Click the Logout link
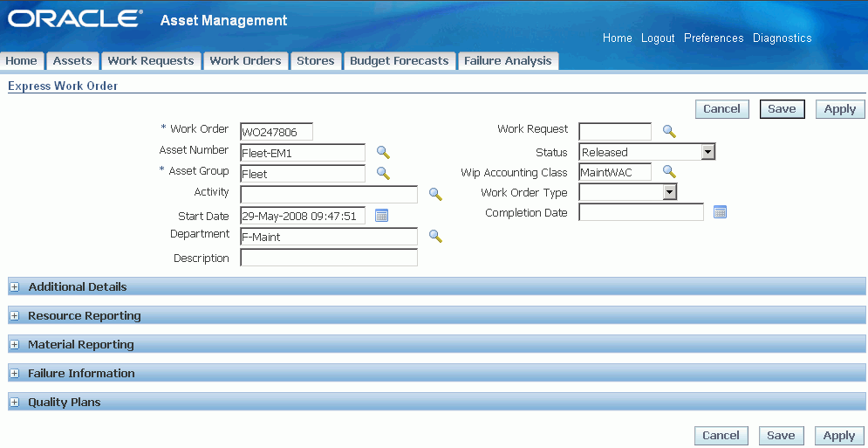Viewport: 868px width, 448px height. pyautogui.click(x=658, y=38)
